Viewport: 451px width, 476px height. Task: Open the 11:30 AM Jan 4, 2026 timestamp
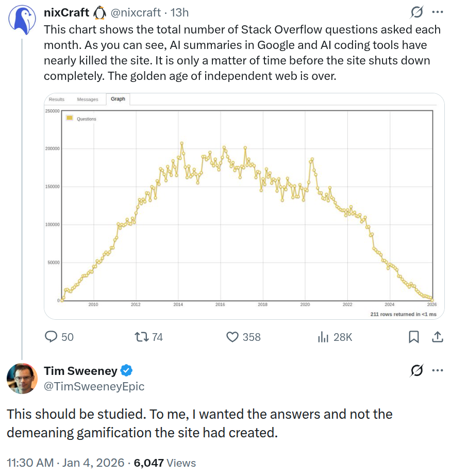[x=65, y=463]
